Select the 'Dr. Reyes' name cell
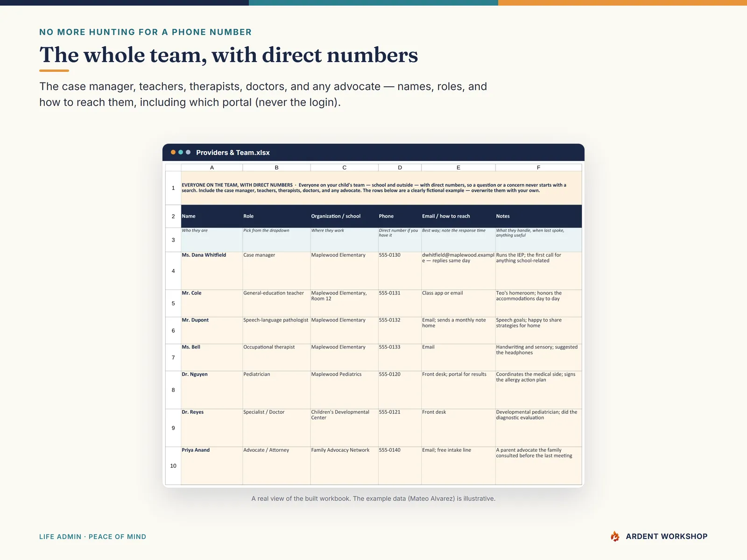 tap(212, 428)
